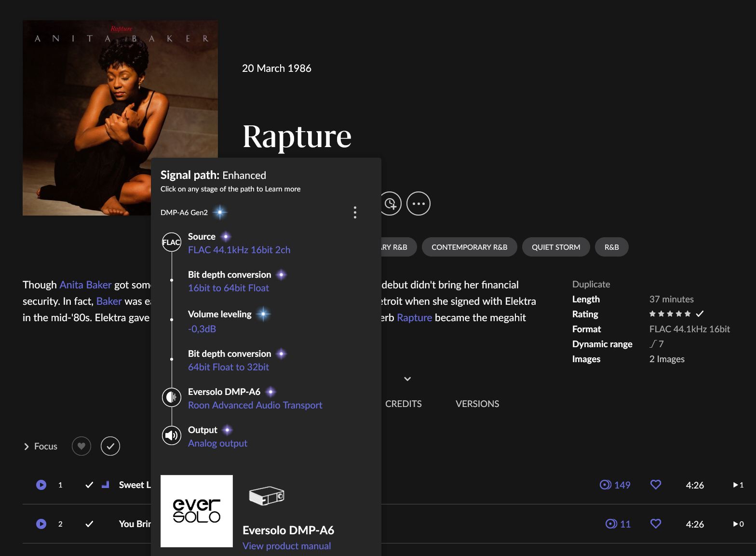The image size is (756, 556).
Task: Switch to the VERSIONS tab
Action: [x=477, y=404]
